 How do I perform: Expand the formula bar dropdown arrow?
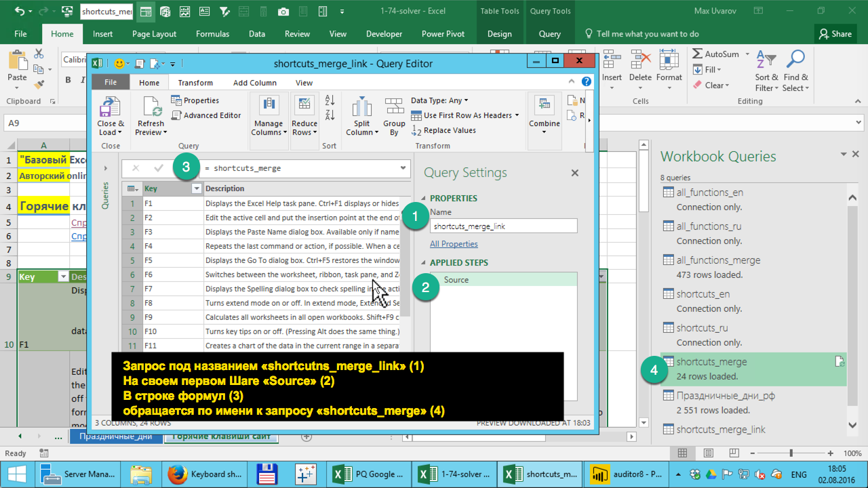pos(403,168)
